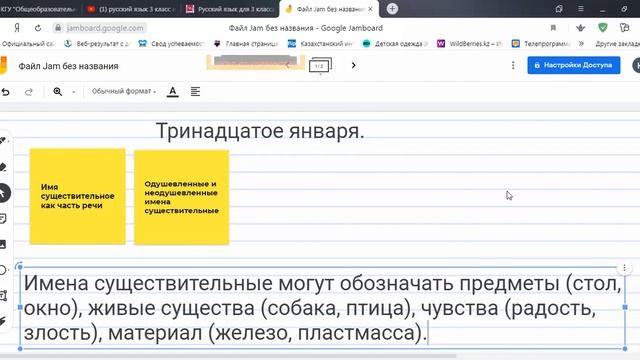Image resolution: width=640 pixels, height=360 pixels.
Task: Open the zoom magnifier tool
Action: click(58, 91)
